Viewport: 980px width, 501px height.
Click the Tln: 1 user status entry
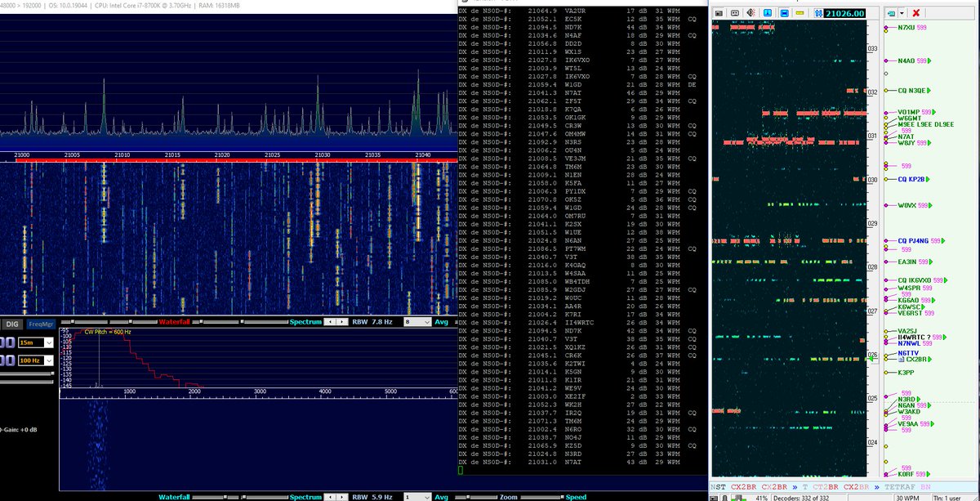click(x=950, y=496)
